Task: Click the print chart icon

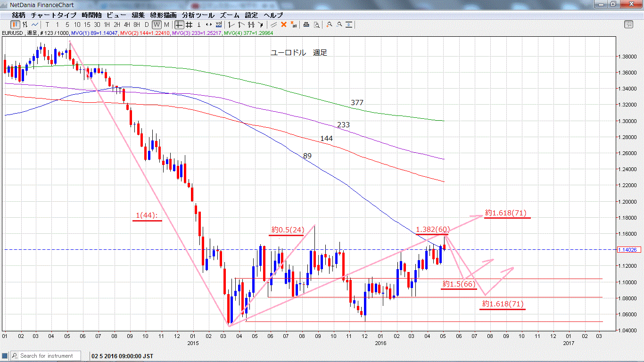Action: (306, 24)
